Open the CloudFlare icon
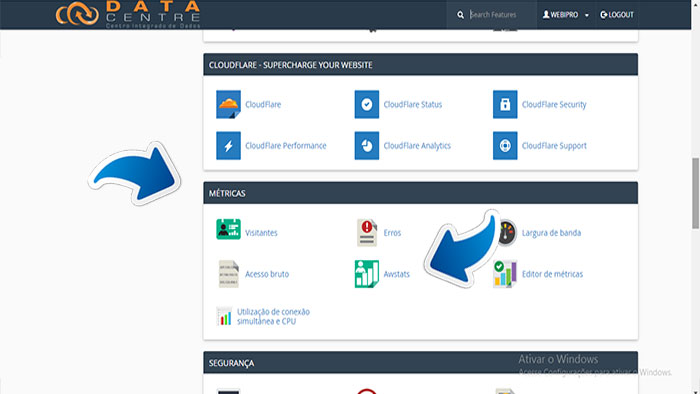The height and width of the screenshot is (394, 700). pyautogui.click(x=228, y=104)
